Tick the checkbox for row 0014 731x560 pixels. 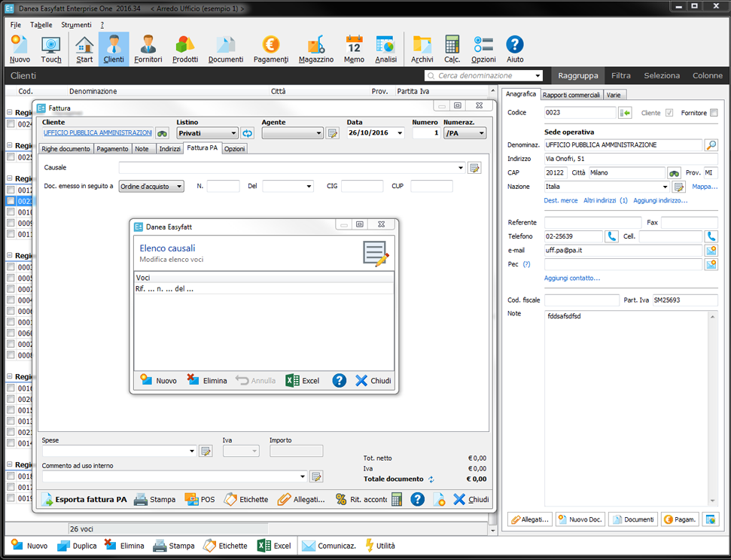point(11,443)
